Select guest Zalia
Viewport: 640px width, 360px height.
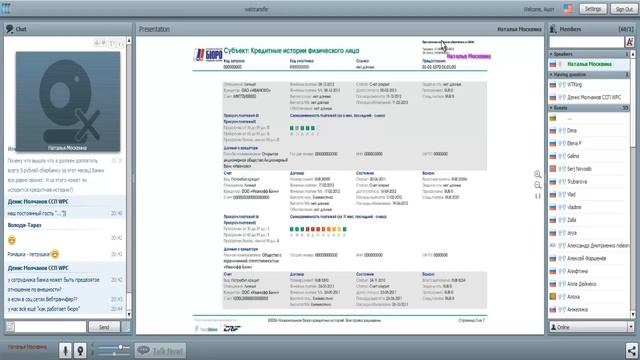[589, 220]
